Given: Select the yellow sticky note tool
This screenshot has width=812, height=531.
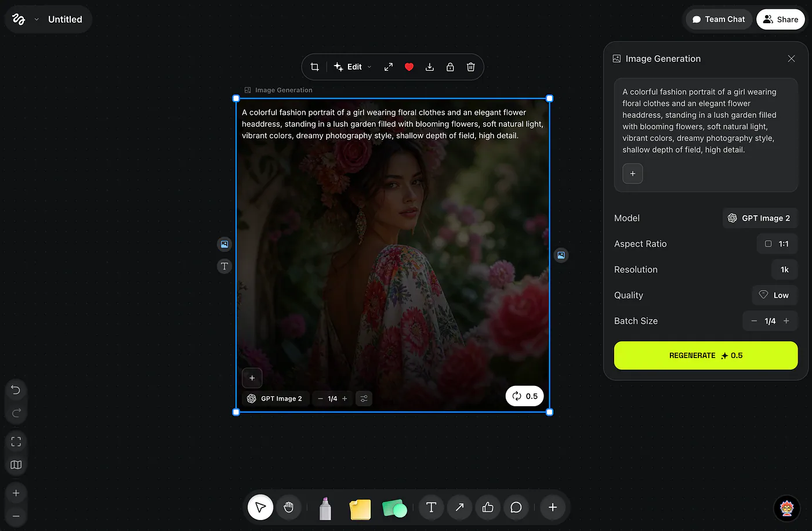Looking at the screenshot, I should 360,509.
